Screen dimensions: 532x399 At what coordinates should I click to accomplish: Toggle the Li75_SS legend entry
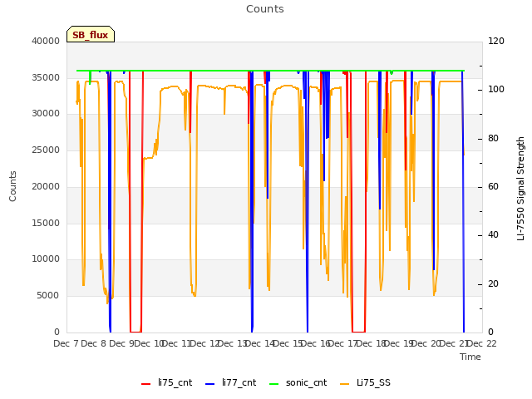point(365,382)
